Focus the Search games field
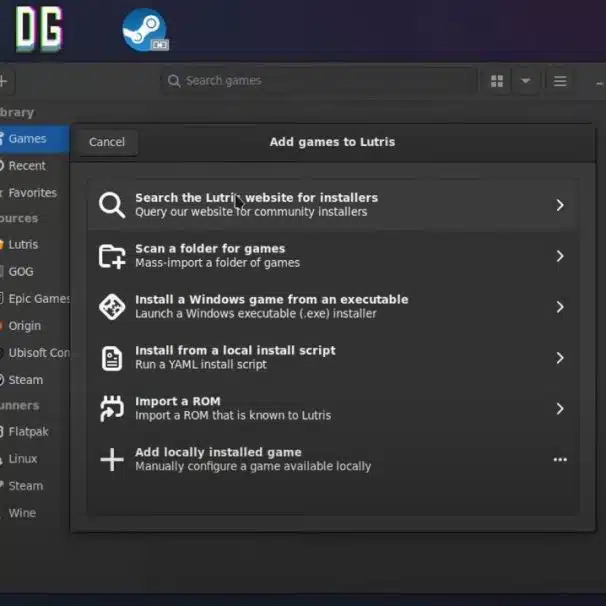The width and height of the screenshot is (606, 606). [x=318, y=81]
